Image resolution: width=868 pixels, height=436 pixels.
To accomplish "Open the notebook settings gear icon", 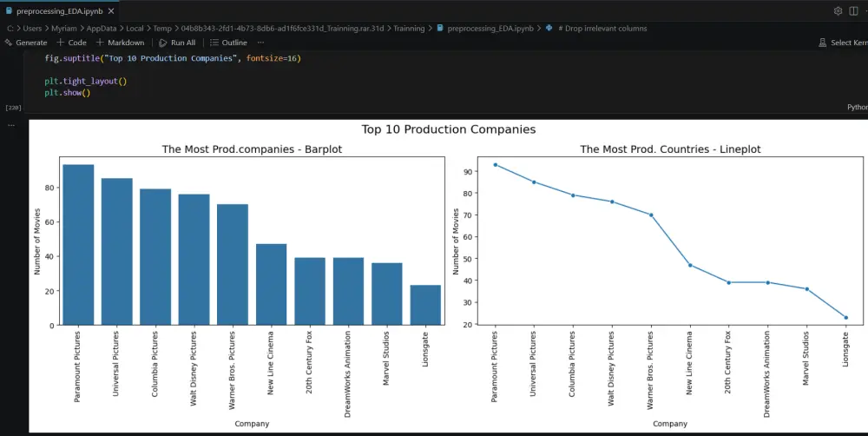I will pos(838,11).
